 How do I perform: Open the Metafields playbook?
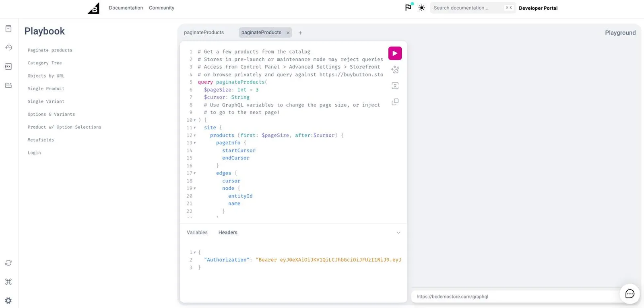(x=41, y=140)
